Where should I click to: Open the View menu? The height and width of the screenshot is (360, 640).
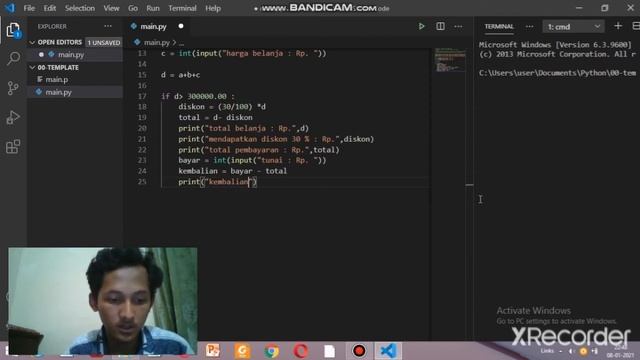(111, 8)
